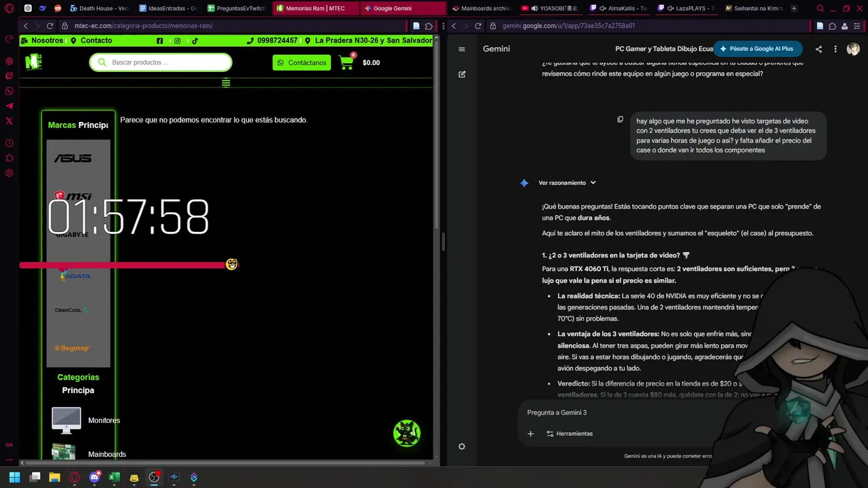Switch to Mainboards archivo tab
868x488 pixels.
point(481,8)
